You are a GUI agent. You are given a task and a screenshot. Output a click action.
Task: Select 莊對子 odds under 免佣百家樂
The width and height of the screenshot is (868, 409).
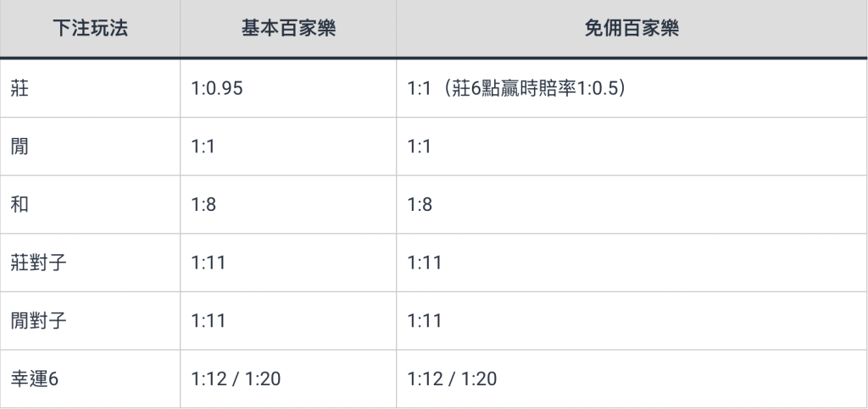pos(424,263)
